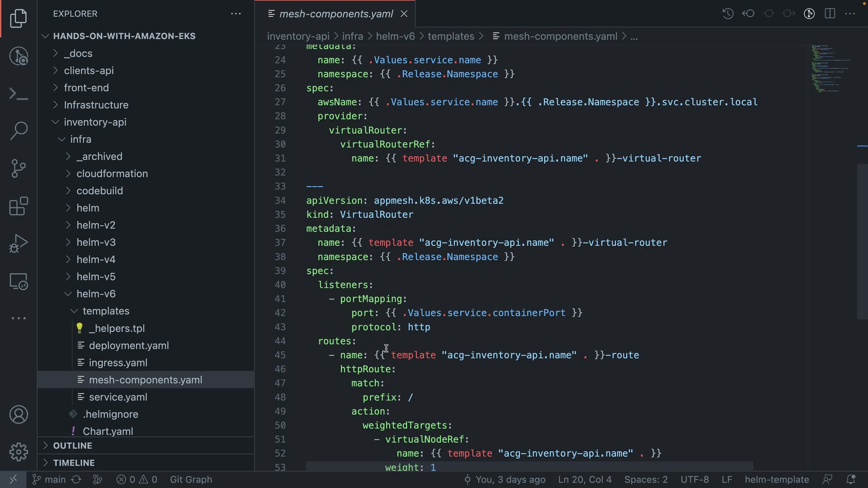The width and height of the screenshot is (868, 488).
Task: Open file timeline history icon in toolbar
Action: click(728, 14)
